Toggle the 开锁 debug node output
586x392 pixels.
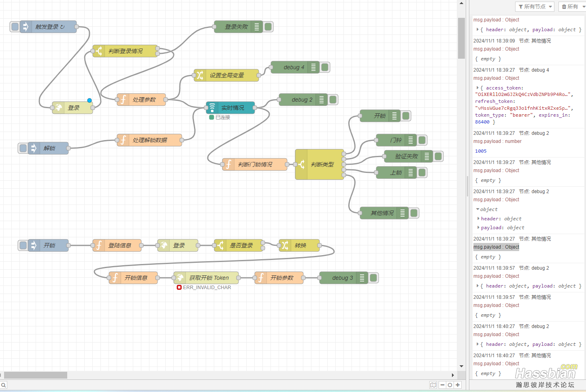click(x=406, y=116)
